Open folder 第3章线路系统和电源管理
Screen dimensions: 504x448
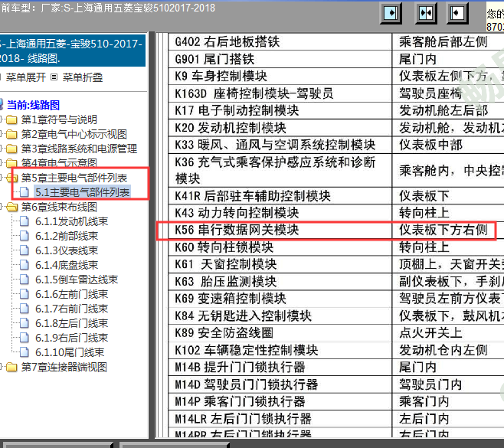pos(79,149)
